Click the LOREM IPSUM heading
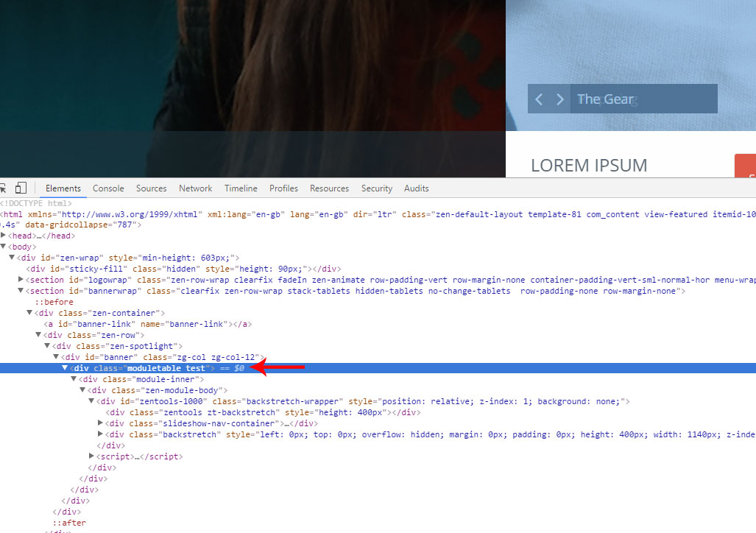The width and height of the screenshot is (756, 533). tap(589, 166)
